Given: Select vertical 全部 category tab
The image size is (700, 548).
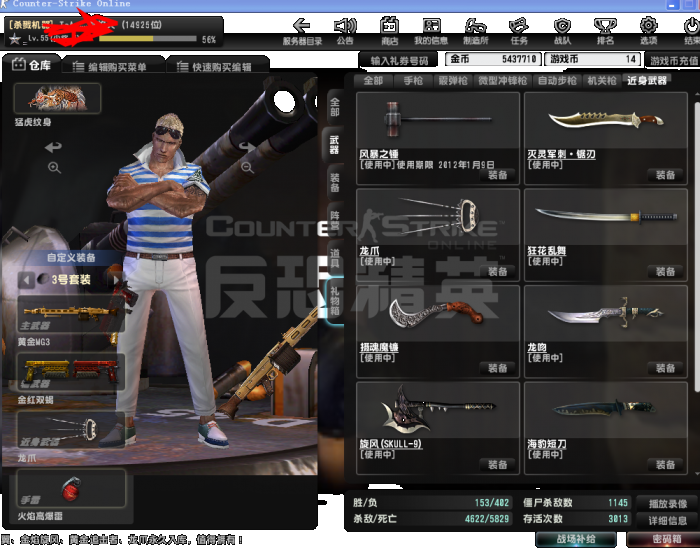Looking at the screenshot, I should coord(335,108).
